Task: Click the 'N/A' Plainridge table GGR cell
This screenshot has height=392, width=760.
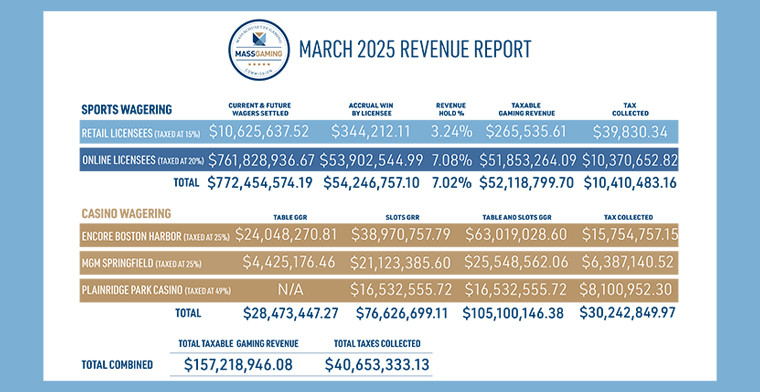Action: (x=290, y=290)
